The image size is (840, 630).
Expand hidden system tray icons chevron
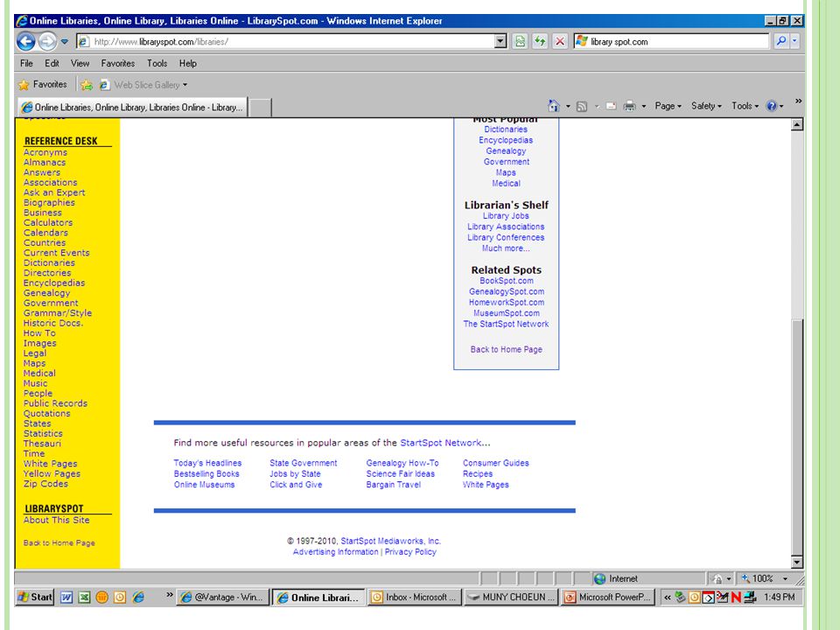pos(668,598)
